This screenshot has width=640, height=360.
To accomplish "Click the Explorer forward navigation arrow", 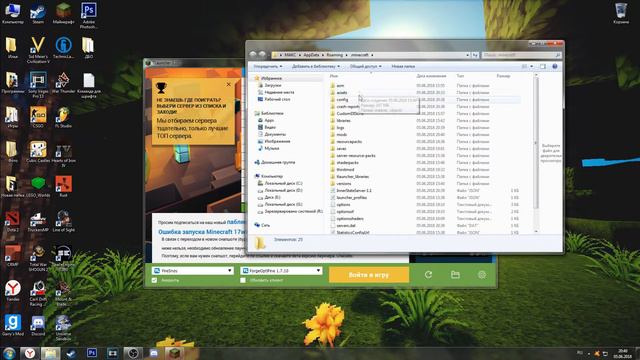I will pos(262,54).
